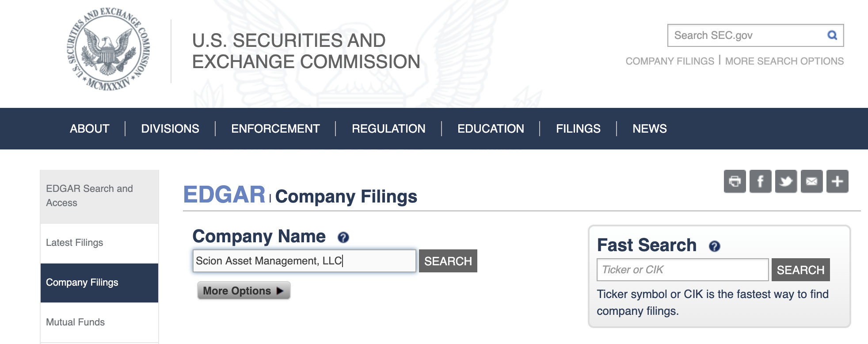The image size is (868, 344).
Task: Share the page on Twitter
Action: tap(786, 181)
